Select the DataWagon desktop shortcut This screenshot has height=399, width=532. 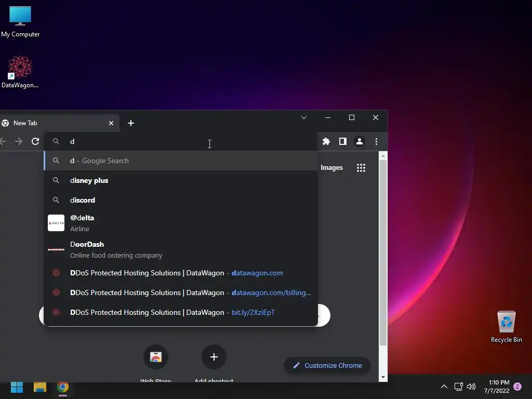click(x=20, y=72)
